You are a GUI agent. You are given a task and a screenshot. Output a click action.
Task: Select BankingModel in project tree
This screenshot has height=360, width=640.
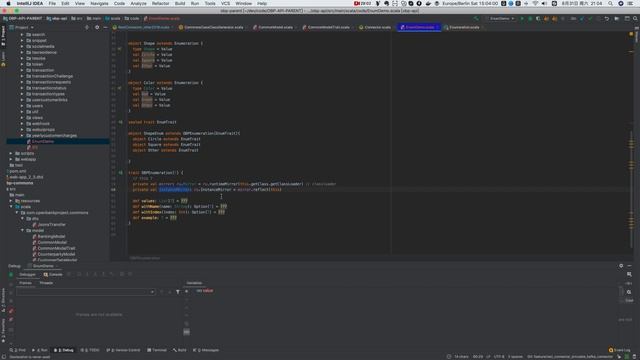[x=51, y=236]
